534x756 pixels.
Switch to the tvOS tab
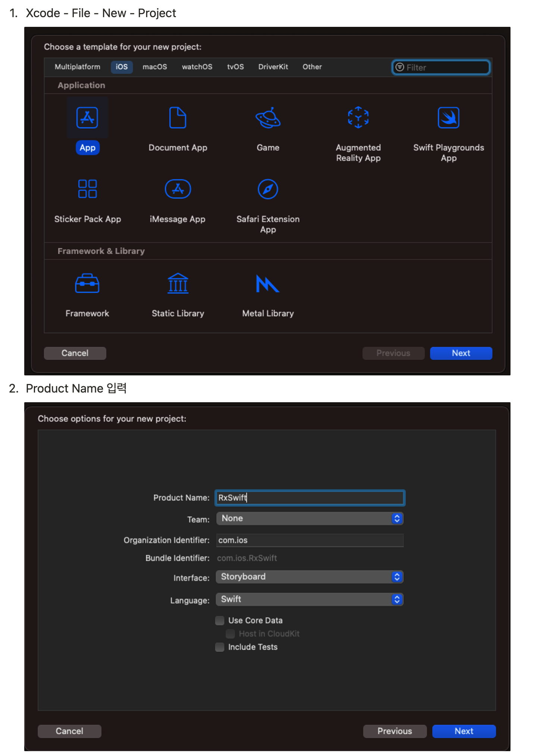pyautogui.click(x=235, y=67)
